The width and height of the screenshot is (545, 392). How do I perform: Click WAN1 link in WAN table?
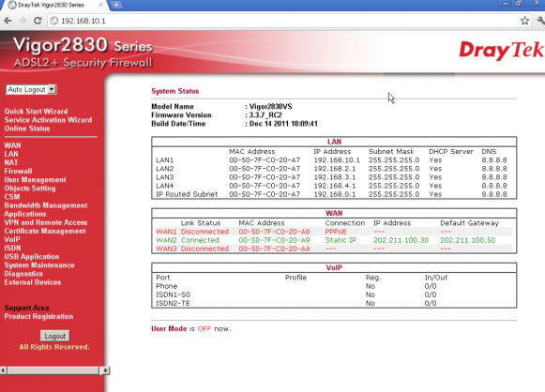point(166,232)
